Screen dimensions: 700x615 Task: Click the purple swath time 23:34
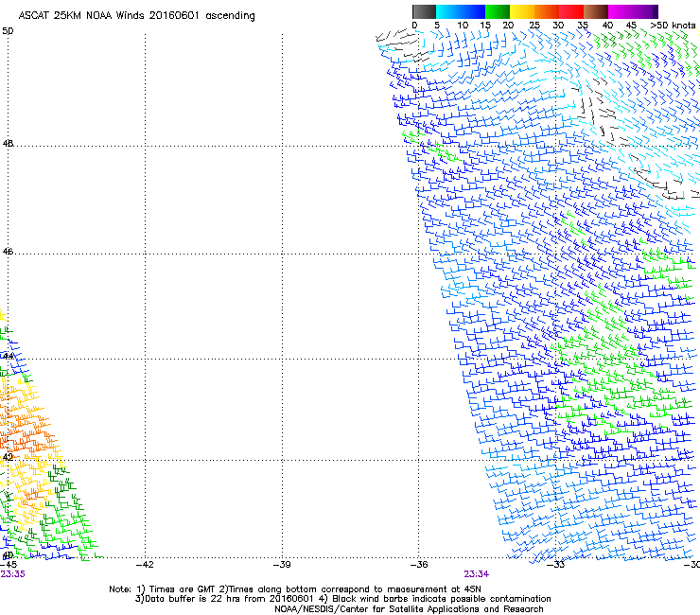(477, 574)
